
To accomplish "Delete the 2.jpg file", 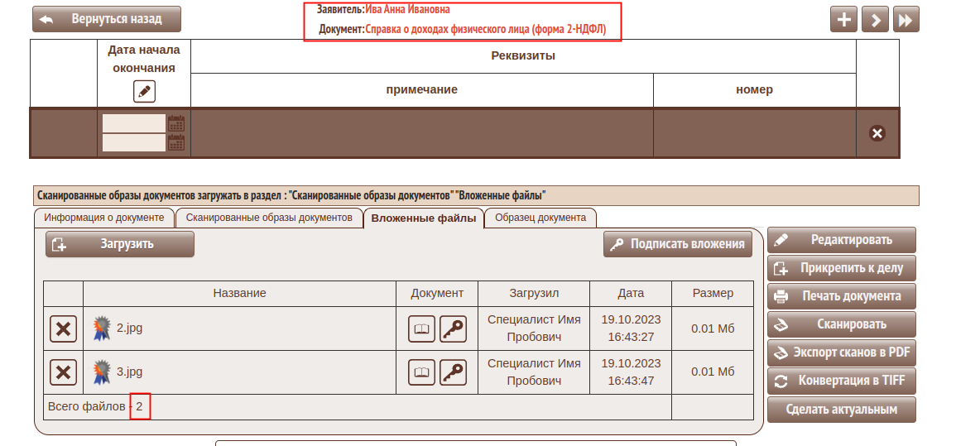I will 63,329.
